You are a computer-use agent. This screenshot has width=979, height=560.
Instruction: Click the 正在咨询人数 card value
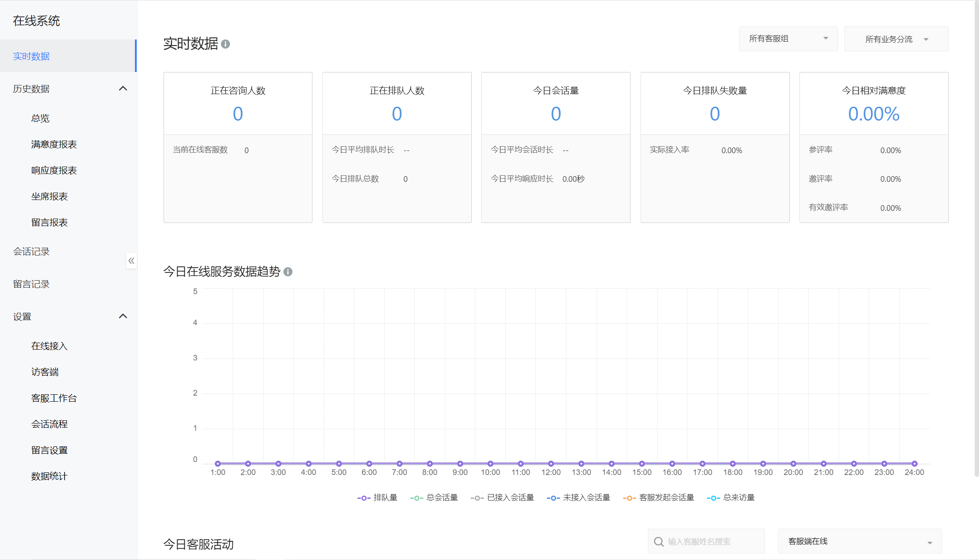pyautogui.click(x=238, y=114)
